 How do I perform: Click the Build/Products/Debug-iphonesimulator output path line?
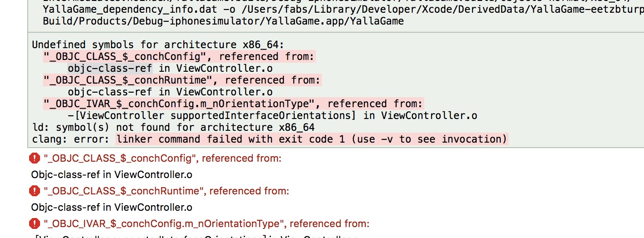[223, 21]
